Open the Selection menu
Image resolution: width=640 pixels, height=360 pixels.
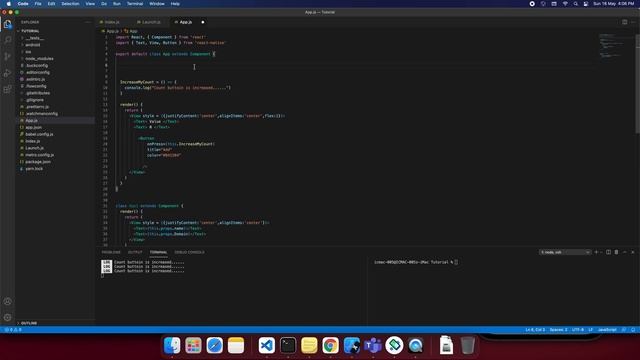[70, 4]
